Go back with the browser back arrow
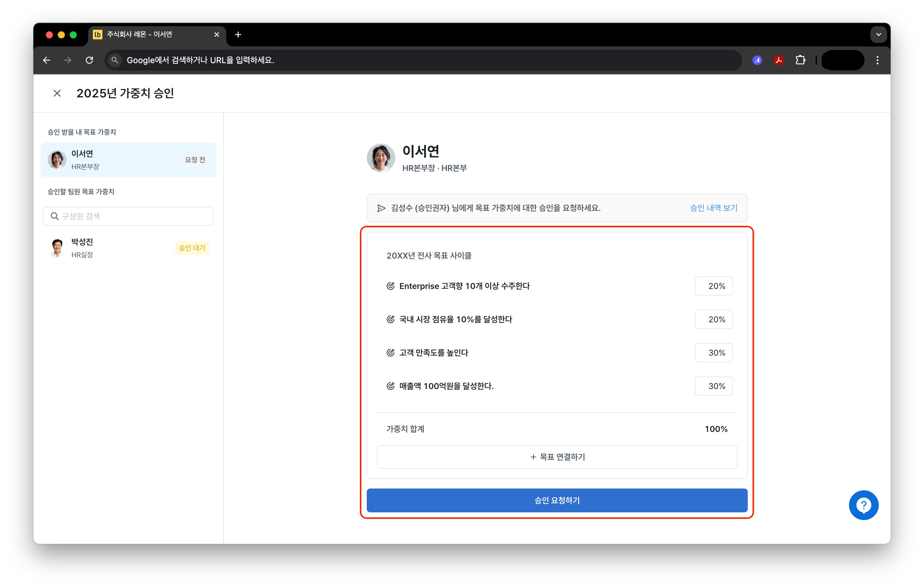Screen dimensions: 924x588 pos(46,60)
